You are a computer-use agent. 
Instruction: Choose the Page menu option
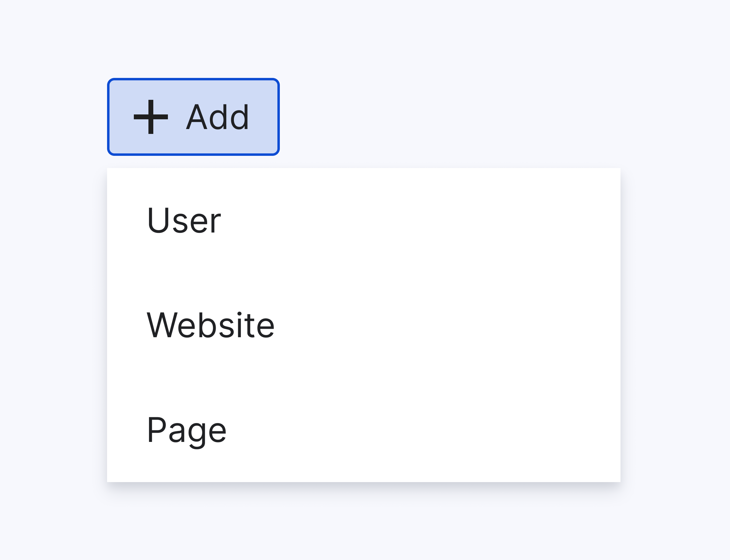pyautogui.click(x=186, y=430)
